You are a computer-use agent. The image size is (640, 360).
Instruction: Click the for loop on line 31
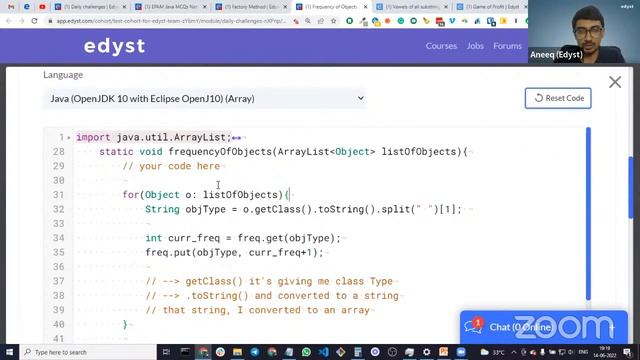[x=206, y=195]
